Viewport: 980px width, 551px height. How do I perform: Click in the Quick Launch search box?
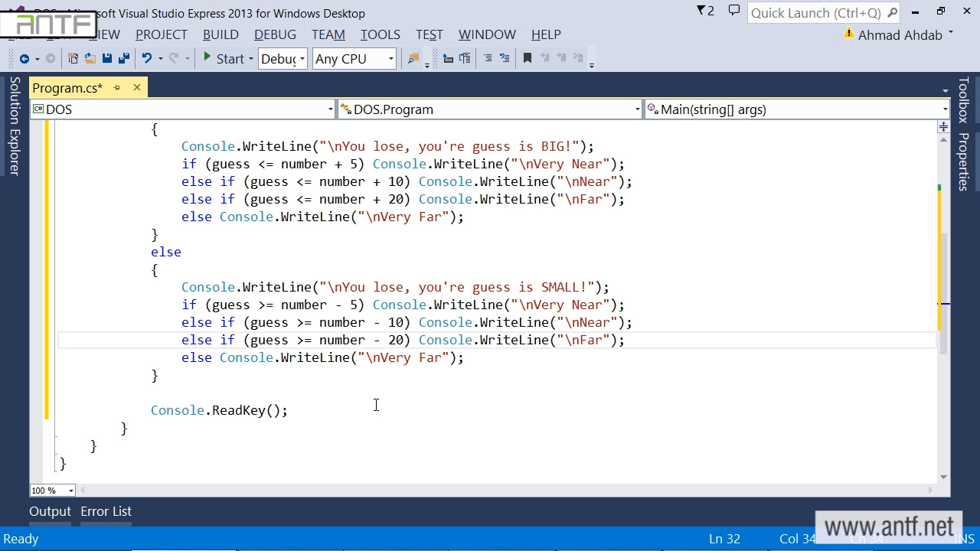click(x=815, y=13)
